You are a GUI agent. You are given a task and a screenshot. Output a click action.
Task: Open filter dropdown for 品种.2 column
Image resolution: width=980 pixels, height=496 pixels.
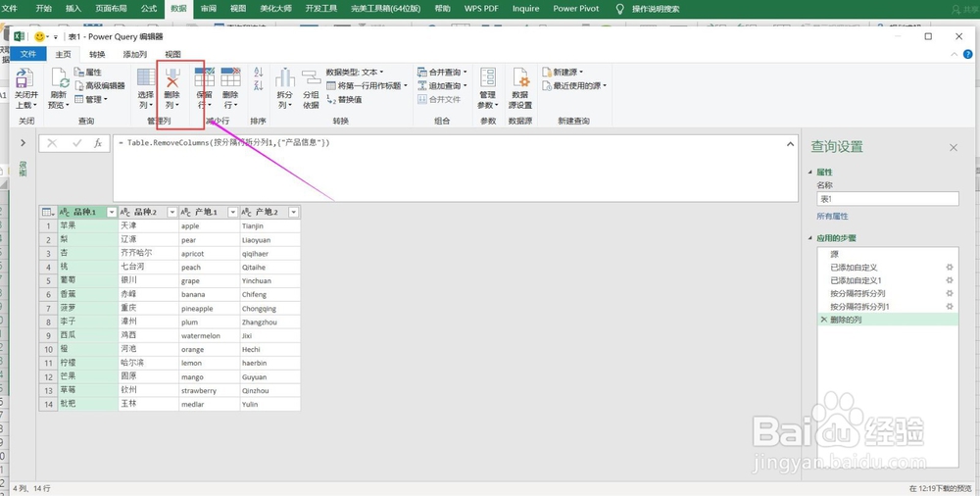pyautogui.click(x=171, y=212)
